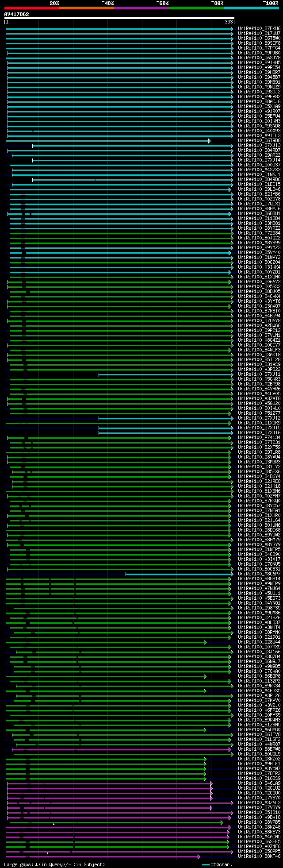Open hit UniRef100_A7PTG4
The width and height of the screenshot is (283, 868).
[x=259, y=48]
